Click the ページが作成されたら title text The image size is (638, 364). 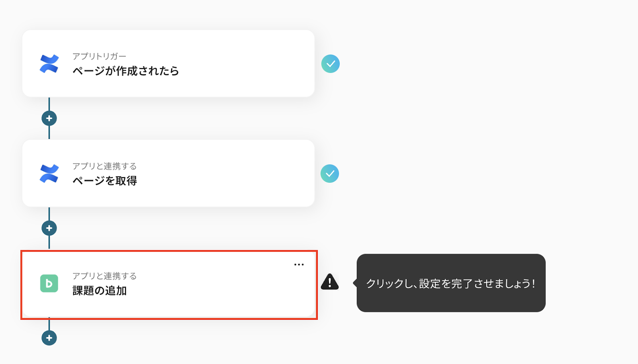126,71
